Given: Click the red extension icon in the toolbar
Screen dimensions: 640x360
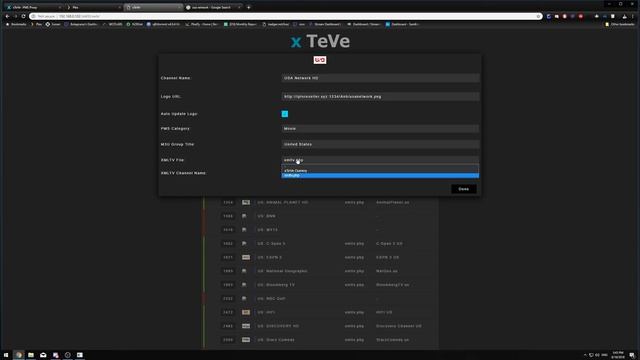Looking at the screenshot, I should point(581,16).
